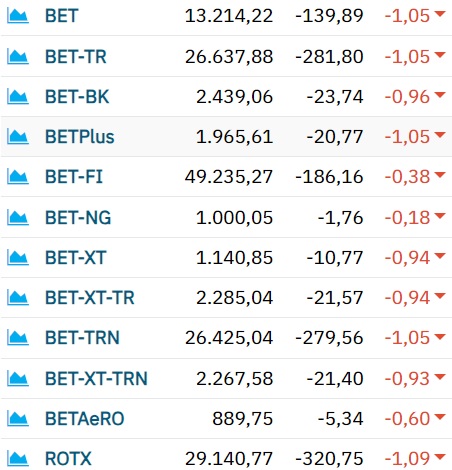The height and width of the screenshot is (470, 452).
Task: Open the BET-FI chart icon
Action: (x=18, y=177)
